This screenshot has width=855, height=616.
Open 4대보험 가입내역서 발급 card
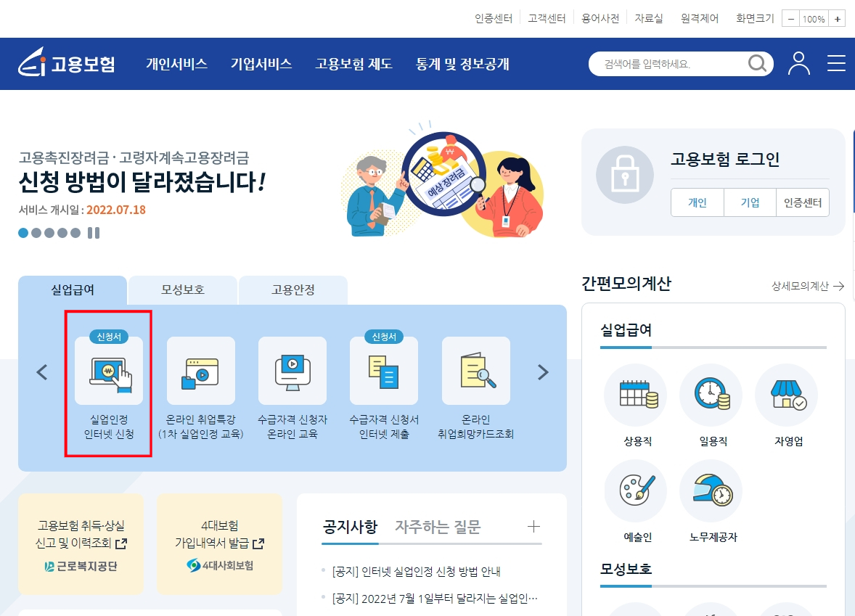pyautogui.click(x=219, y=544)
